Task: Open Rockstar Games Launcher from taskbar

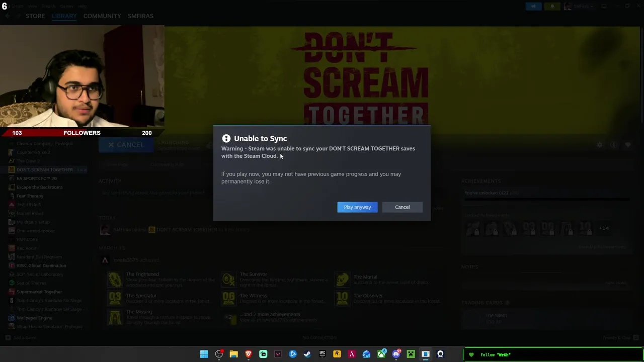Action: pos(337,354)
